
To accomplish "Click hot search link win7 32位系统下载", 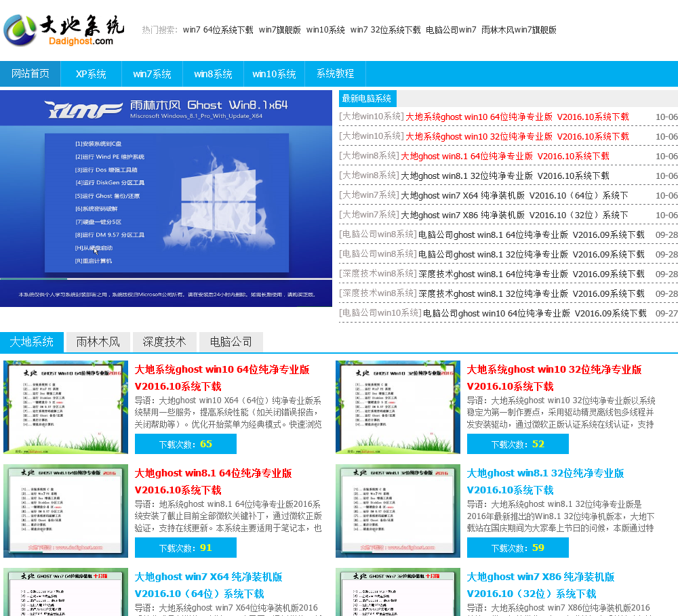I will pos(385,30).
